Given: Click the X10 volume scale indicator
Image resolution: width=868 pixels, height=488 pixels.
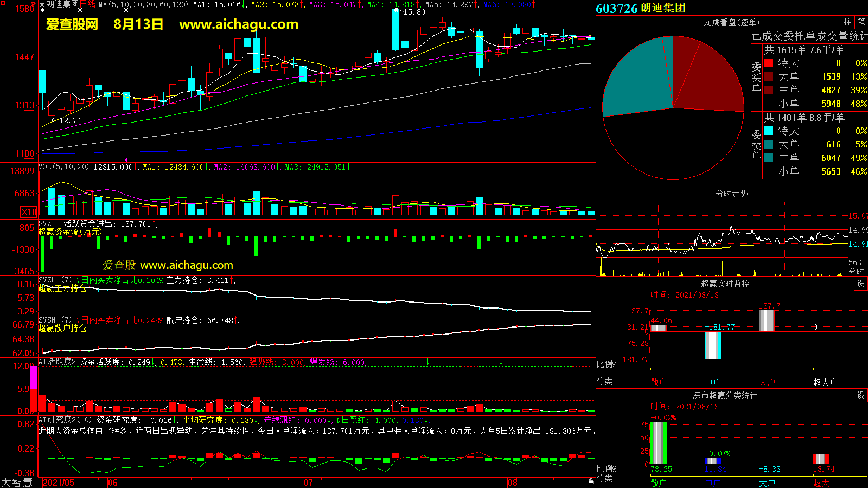Looking at the screenshot, I should 29,212.
